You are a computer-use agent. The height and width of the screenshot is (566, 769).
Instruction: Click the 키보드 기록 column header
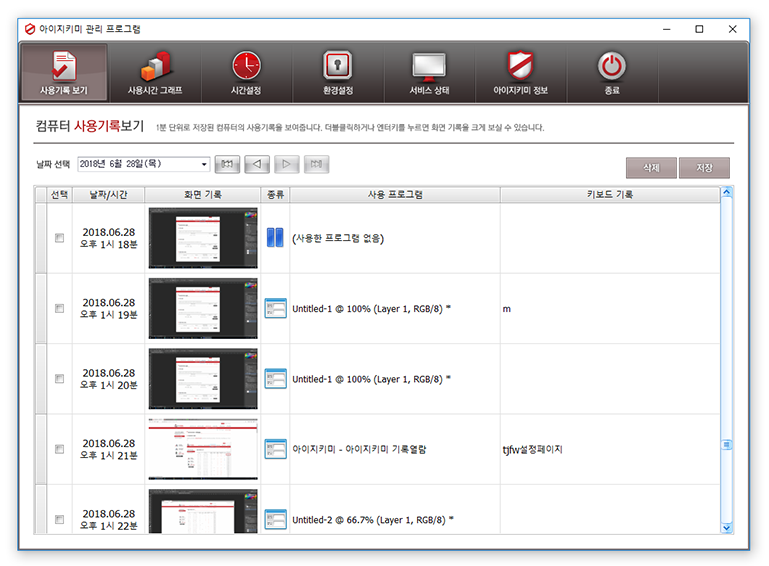(610, 195)
